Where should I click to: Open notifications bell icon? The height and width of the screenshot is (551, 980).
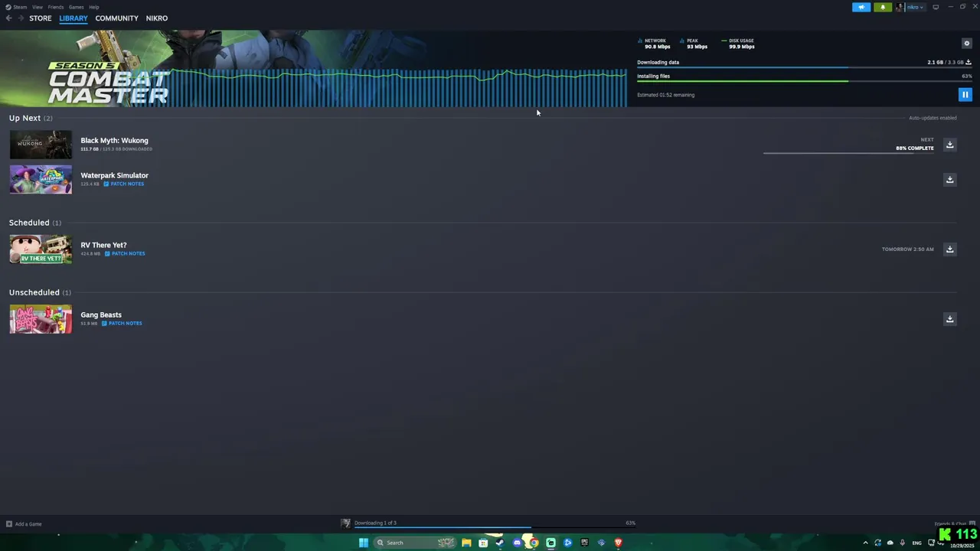(883, 7)
